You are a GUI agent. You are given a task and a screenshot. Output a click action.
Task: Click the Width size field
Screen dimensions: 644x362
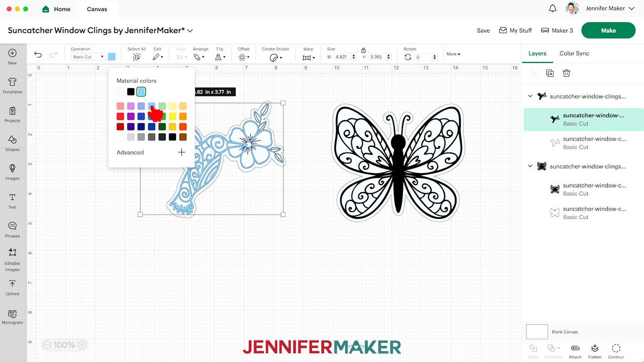342,57
